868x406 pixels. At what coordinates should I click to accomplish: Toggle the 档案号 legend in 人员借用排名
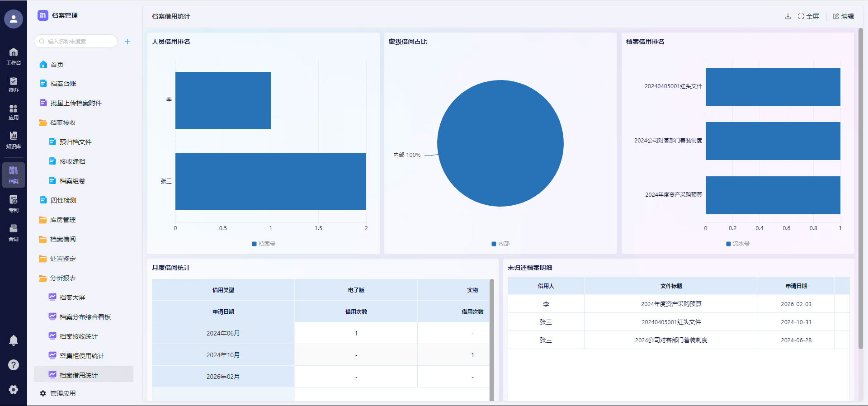tap(264, 244)
